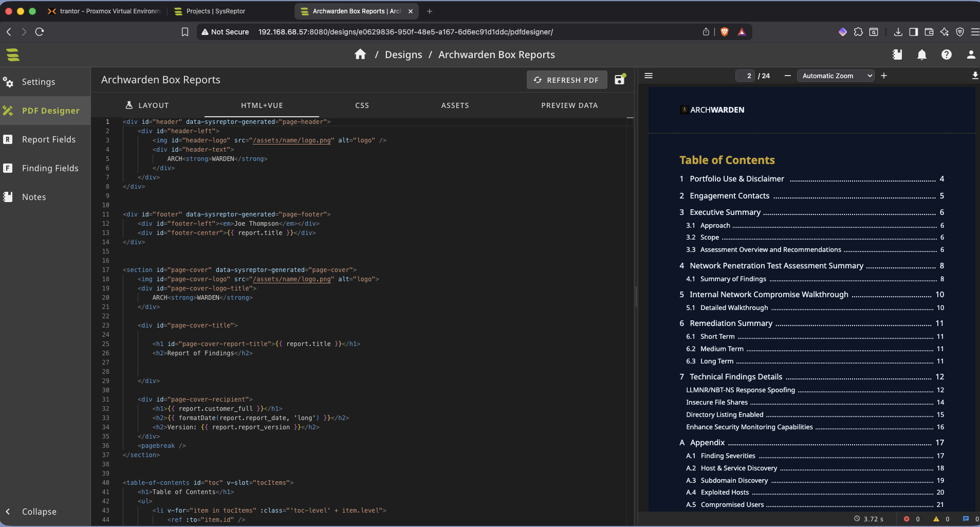Open the PDF Designer panel icon
The image size is (980, 527).
(8, 110)
